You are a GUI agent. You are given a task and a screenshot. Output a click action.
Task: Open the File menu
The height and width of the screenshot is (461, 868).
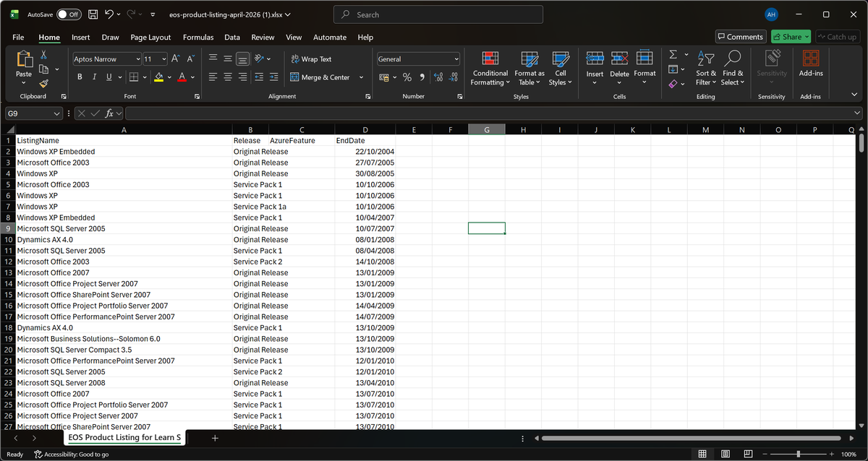pyautogui.click(x=18, y=37)
